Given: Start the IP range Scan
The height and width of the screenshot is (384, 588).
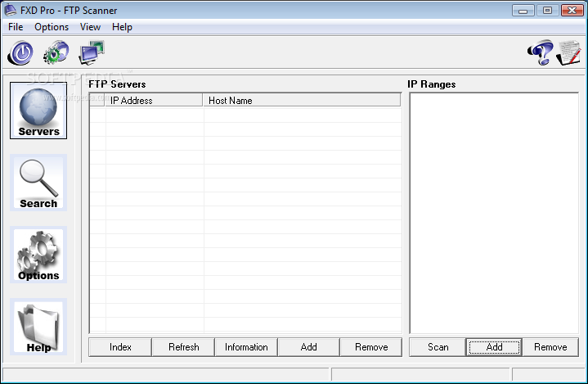Looking at the screenshot, I should [438, 347].
